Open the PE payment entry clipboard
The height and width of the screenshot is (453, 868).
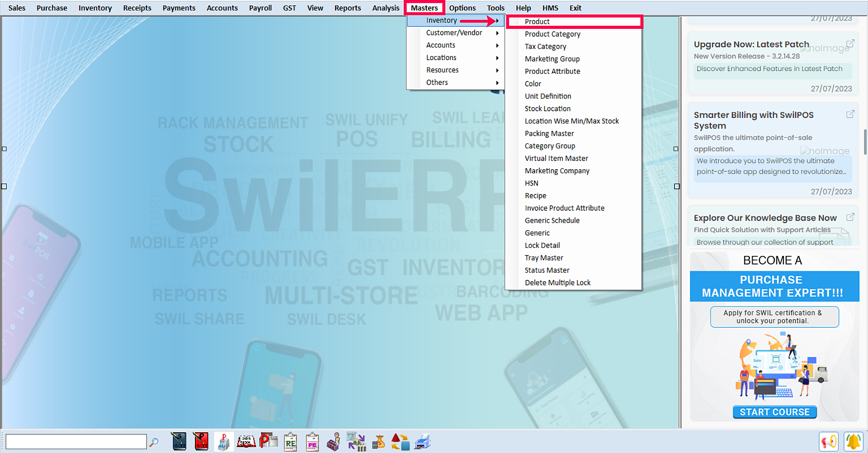(x=312, y=442)
